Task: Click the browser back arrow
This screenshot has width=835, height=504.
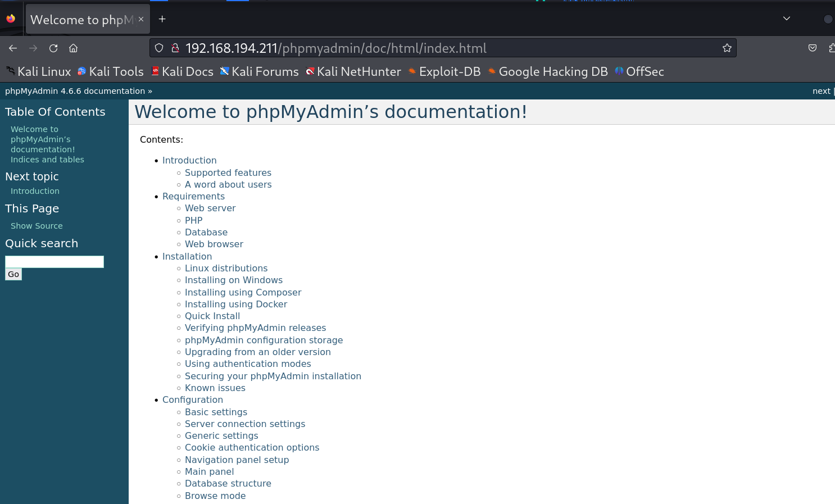Action: point(13,48)
